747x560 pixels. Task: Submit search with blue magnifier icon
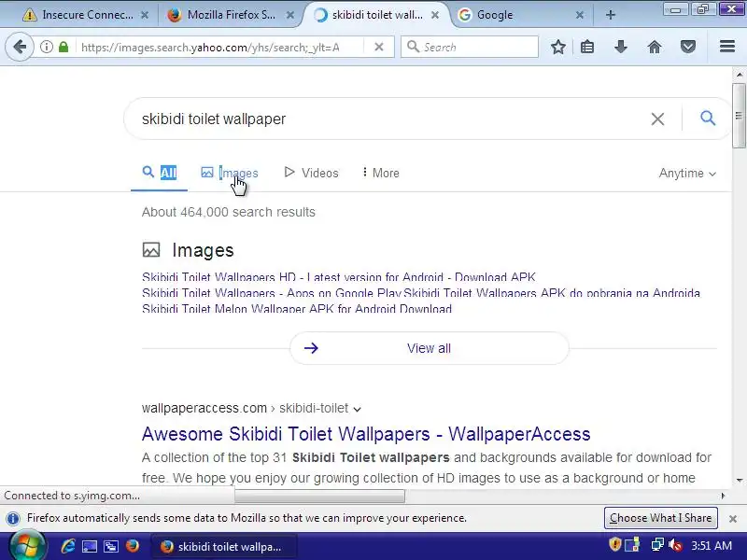coord(708,118)
